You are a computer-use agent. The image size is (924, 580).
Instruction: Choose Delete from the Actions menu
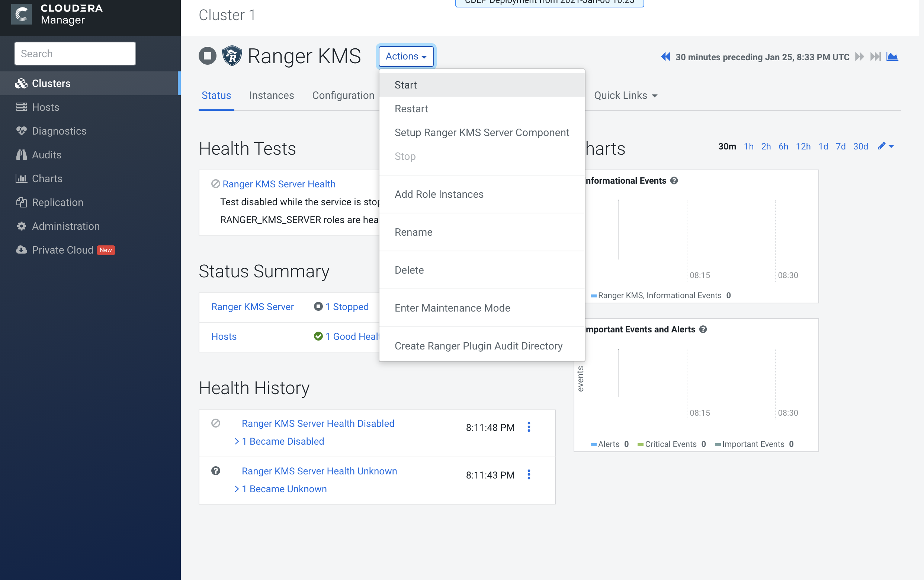(482, 270)
